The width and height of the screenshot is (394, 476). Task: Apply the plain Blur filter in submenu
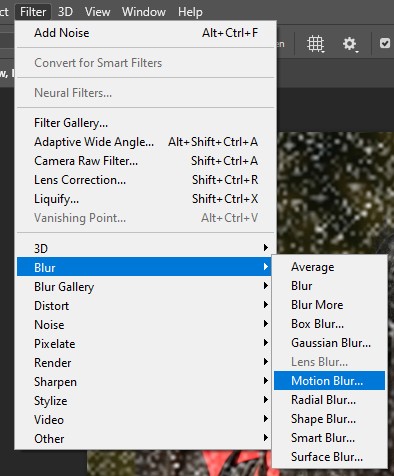329,286
